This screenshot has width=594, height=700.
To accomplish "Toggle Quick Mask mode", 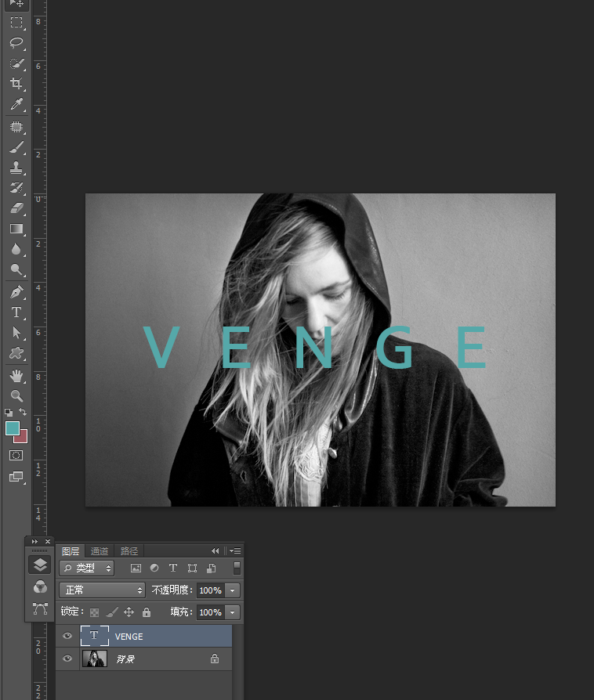I will tap(16, 456).
